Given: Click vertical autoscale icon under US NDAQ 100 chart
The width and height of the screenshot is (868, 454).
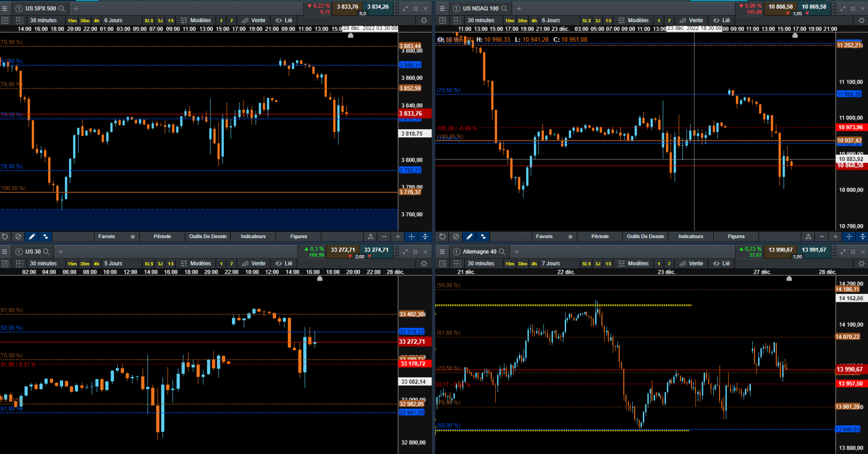Looking at the screenshot, I should [x=863, y=237].
